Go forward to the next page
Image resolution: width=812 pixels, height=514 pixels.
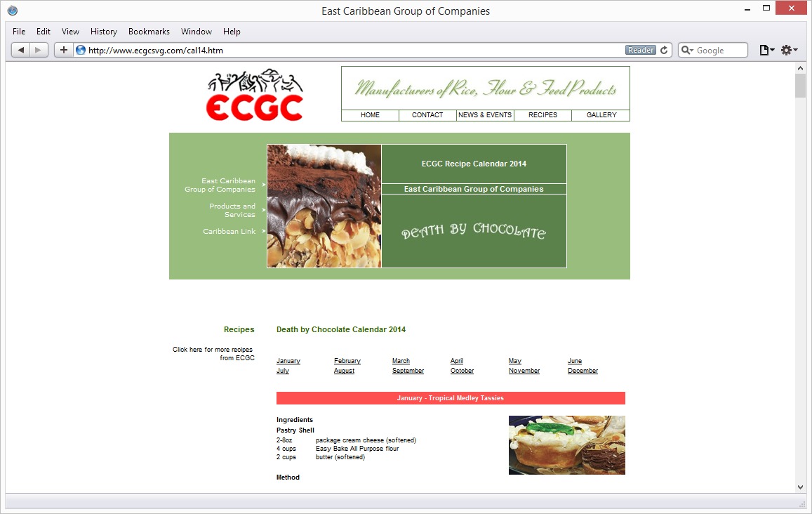pyautogui.click(x=39, y=51)
